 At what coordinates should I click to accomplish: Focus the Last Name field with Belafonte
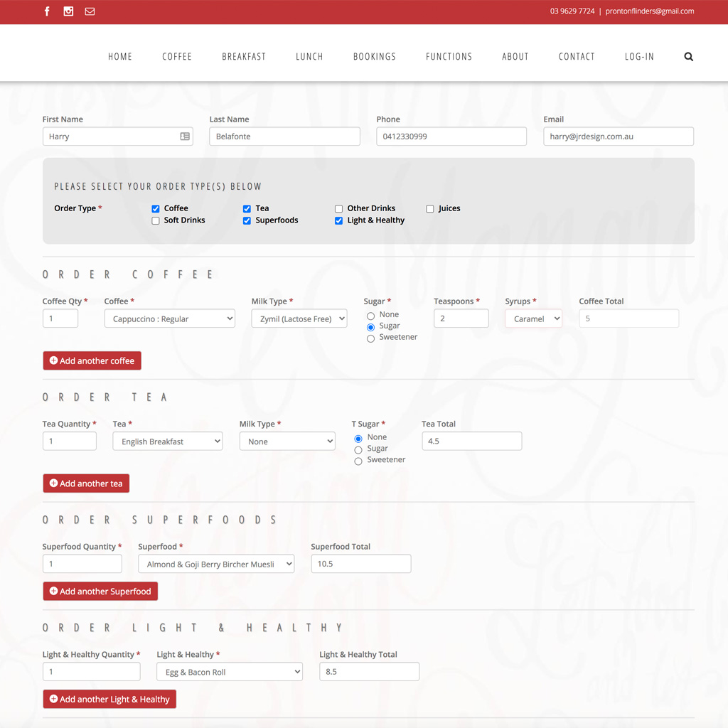coord(284,136)
